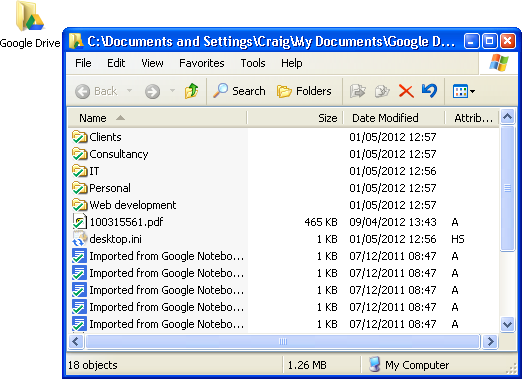Click the IT folder icon

click(80, 171)
